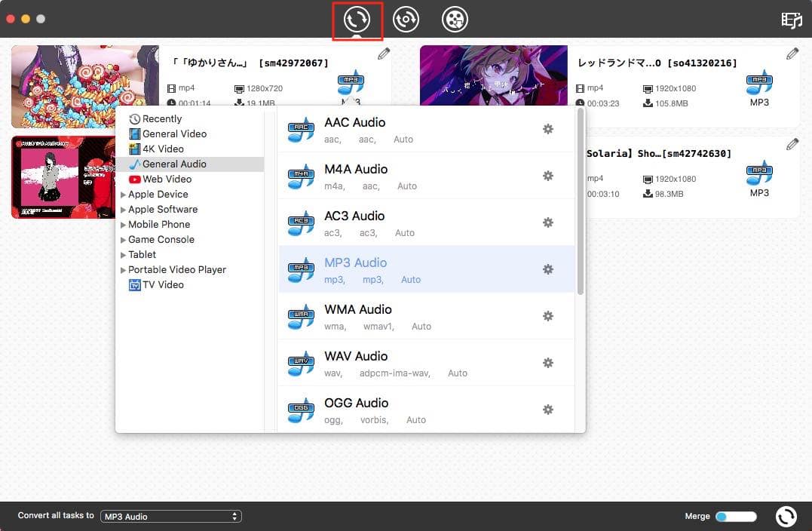Select the disc ripper toolbar icon
This screenshot has width=812, height=531.
[x=406, y=20]
